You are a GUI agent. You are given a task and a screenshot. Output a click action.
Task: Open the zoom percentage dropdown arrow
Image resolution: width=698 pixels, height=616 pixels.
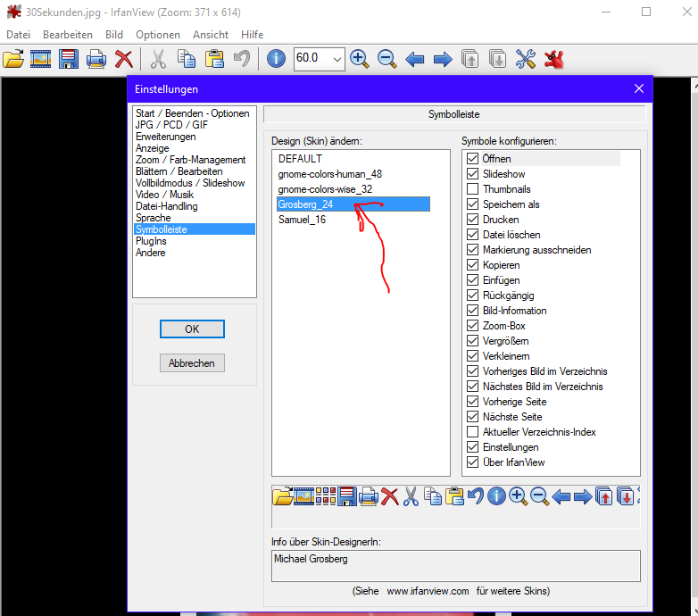337,59
